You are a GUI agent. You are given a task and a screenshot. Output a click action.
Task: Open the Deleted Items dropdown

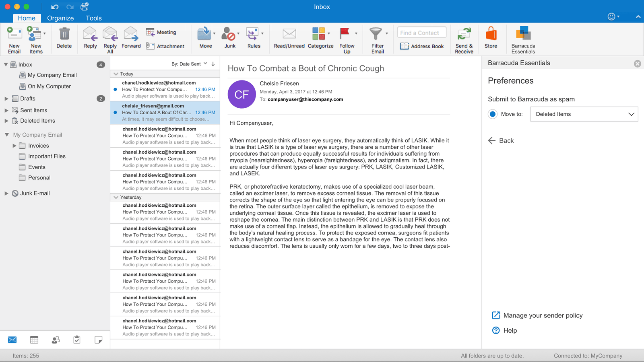[x=584, y=114]
